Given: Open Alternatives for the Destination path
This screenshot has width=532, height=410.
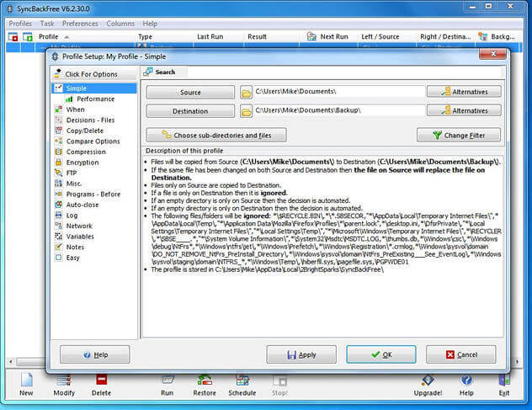Looking at the screenshot, I should (464, 110).
